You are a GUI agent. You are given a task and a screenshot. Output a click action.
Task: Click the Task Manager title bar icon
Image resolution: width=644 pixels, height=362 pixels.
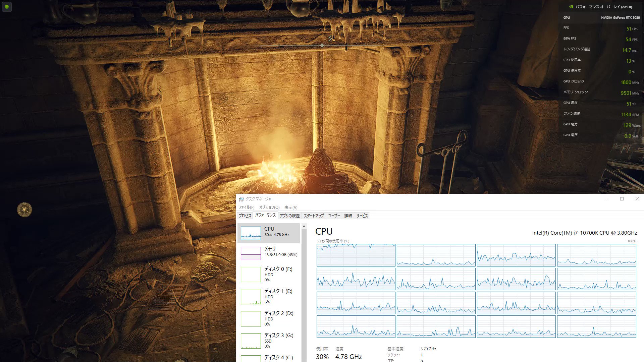tap(241, 199)
